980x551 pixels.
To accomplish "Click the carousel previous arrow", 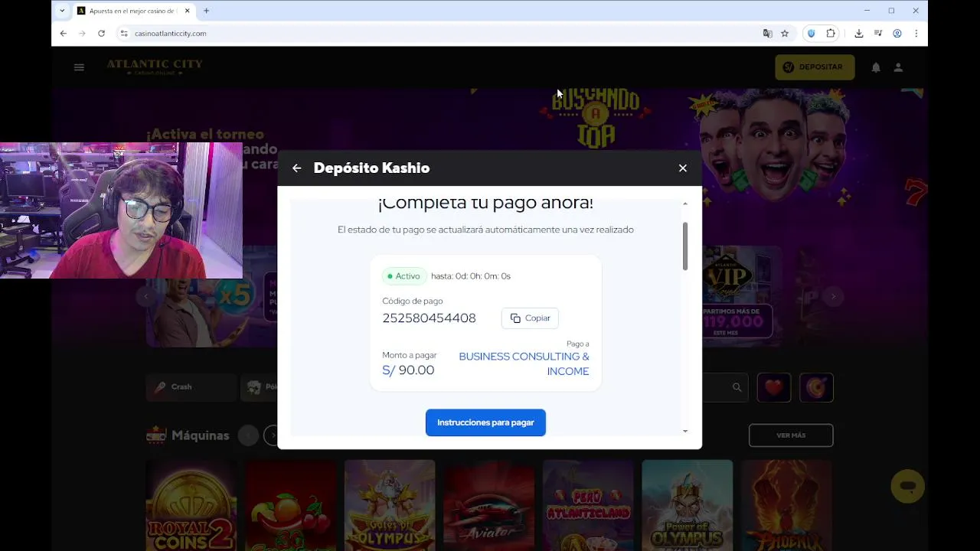I will point(146,296).
